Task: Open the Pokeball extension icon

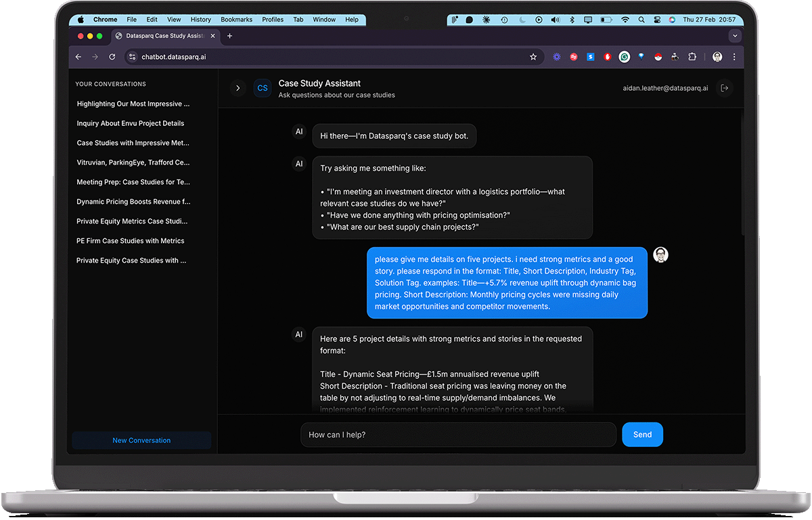Action: click(x=658, y=57)
